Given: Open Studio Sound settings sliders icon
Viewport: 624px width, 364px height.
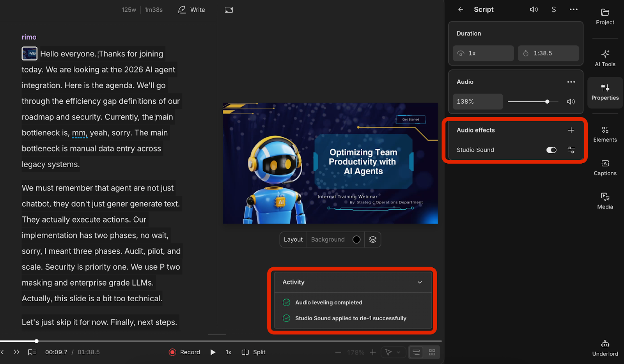Looking at the screenshot, I should coord(571,150).
